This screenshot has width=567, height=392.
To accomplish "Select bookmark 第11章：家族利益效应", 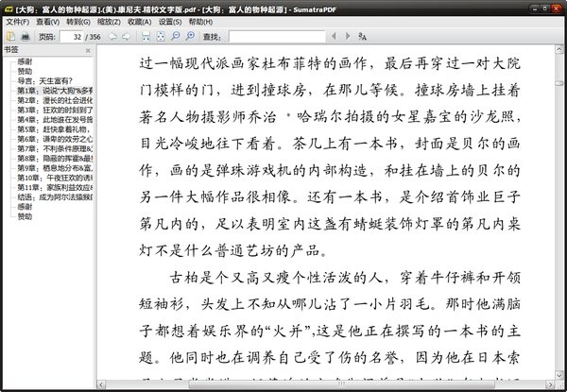I will coord(55,188).
